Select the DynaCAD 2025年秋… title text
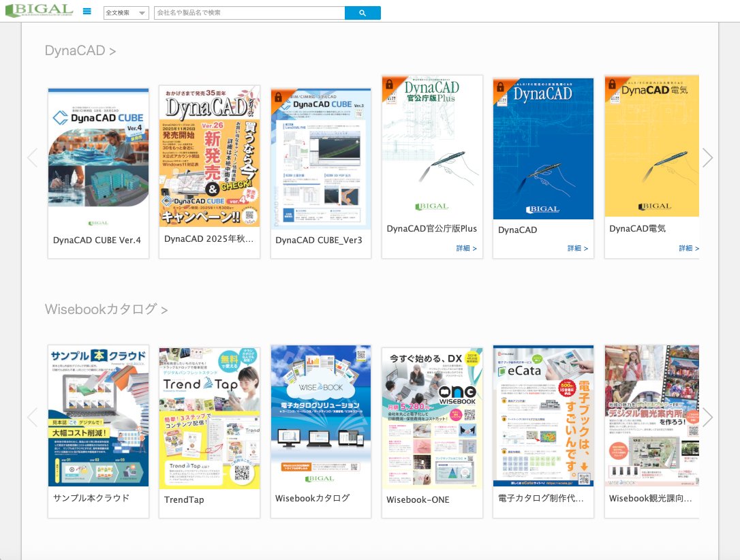The width and height of the screenshot is (740, 560). point(209,238)
